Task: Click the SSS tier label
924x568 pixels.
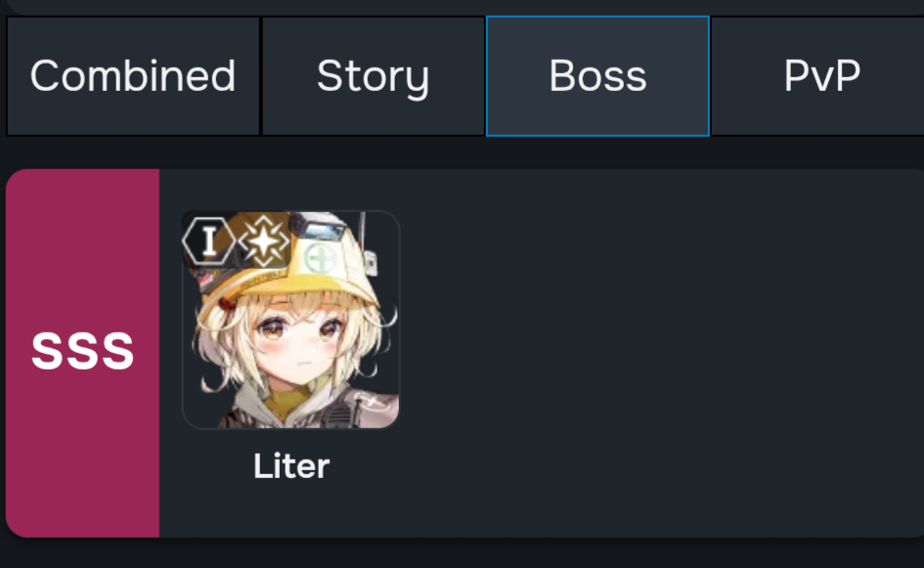Action: [x=82, y=351]
